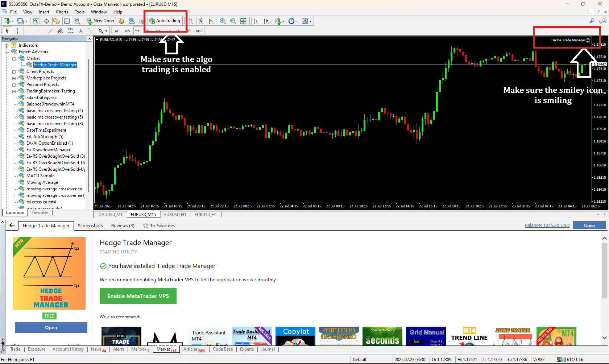
Task: Zoom out on chart with magnifier minus
Action: click(x=233, y=21)
